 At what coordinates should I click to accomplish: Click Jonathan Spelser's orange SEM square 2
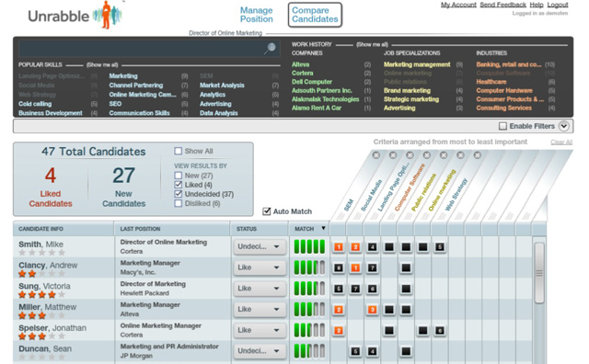pyautogui.click(x=339, y=331)
